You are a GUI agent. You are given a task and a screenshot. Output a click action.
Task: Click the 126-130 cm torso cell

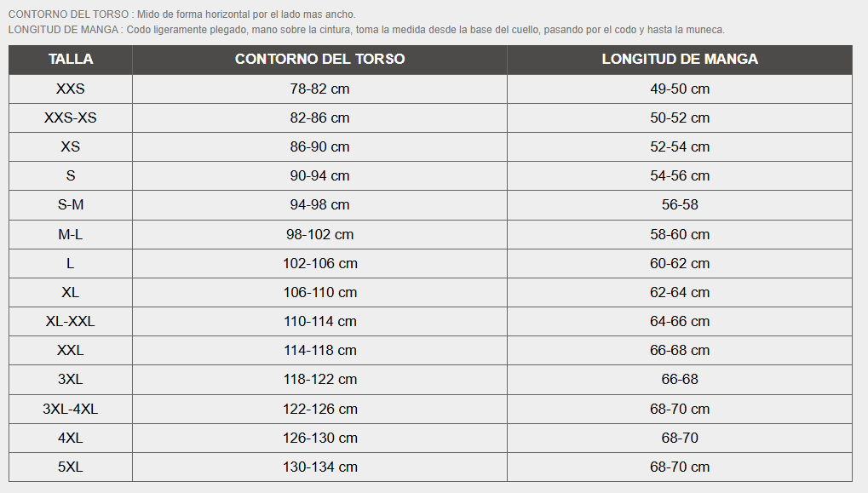click(x=319, y=439)
